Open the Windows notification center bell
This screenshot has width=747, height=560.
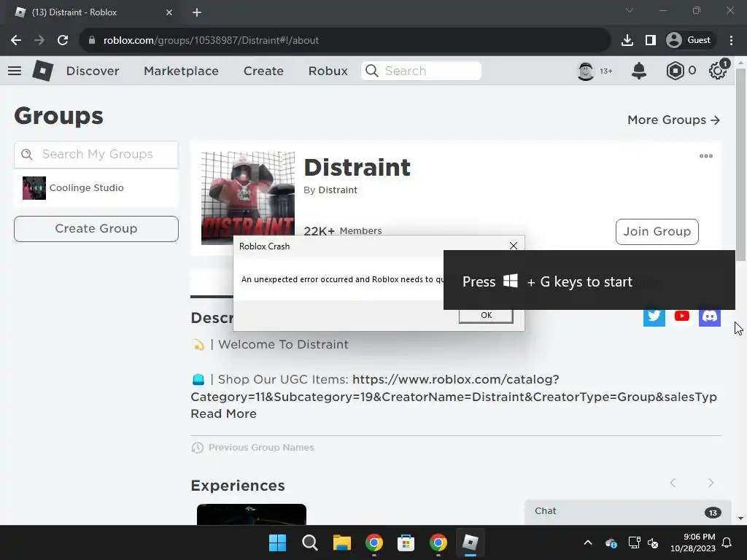coord(727,542)
